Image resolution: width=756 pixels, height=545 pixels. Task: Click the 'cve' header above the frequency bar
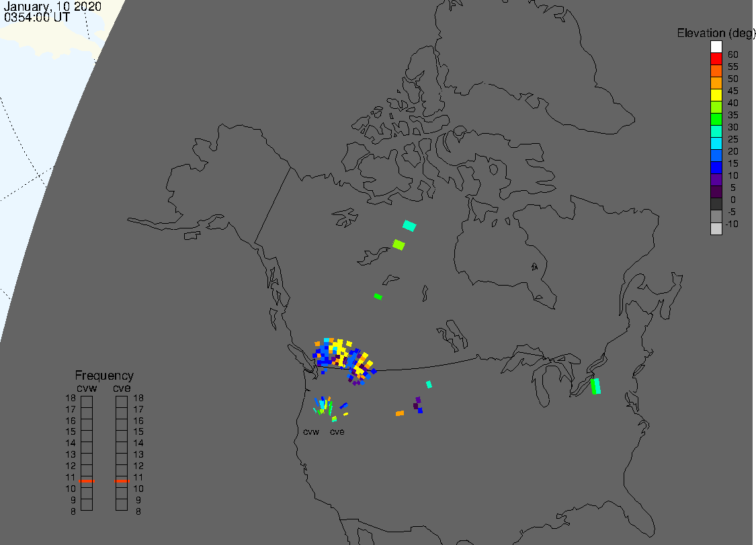(122, 388)
